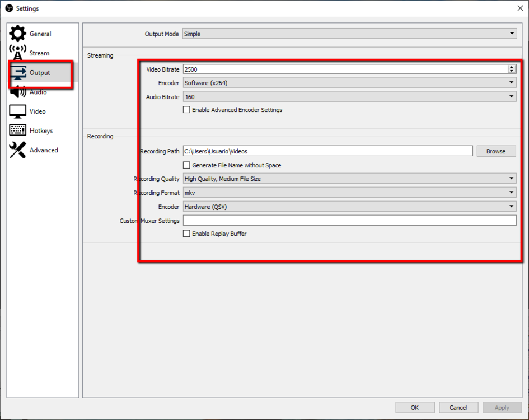Expand the Recording Quality dropdown
This screenshot has height=420, width=529.
(349, 179)
